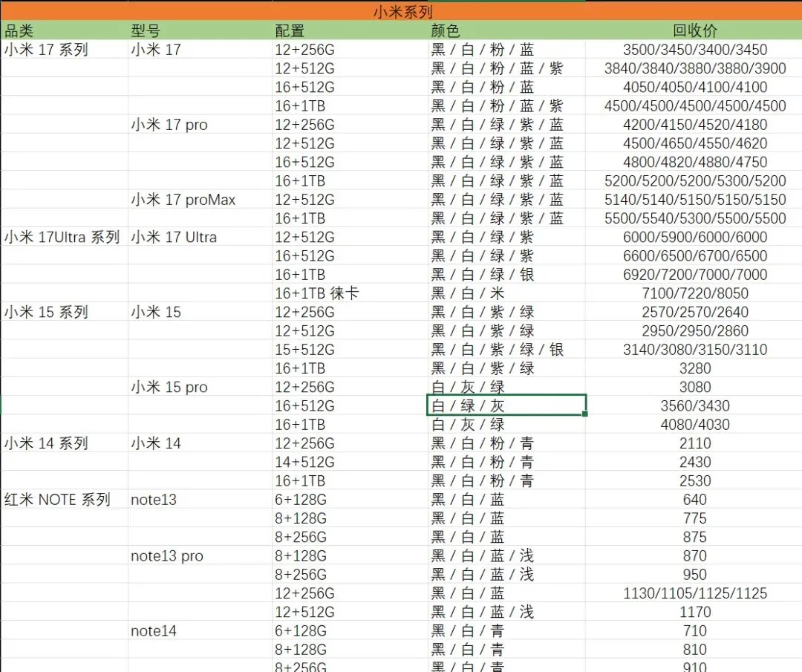This screenshot has width=802, height=672.
Task: Click the '型号' column header cell
Action: pyautogui.click(x=200, y=30)
